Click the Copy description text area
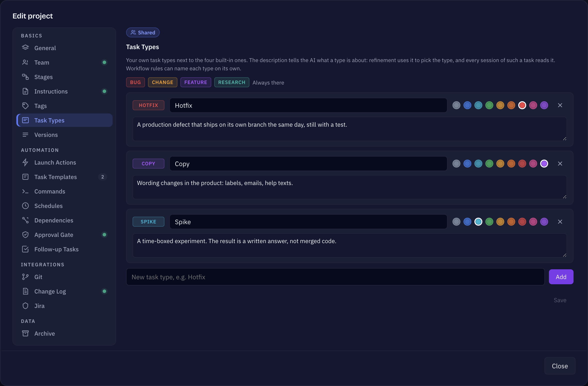Viewport: 588px width, 386px height. coord(350,187)
